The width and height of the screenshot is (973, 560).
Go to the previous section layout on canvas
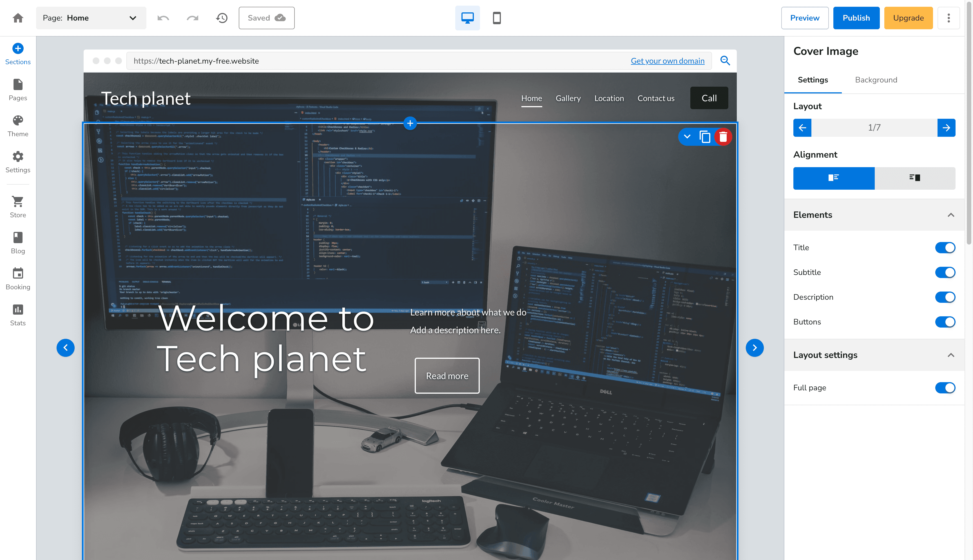(x=65, y=348)
